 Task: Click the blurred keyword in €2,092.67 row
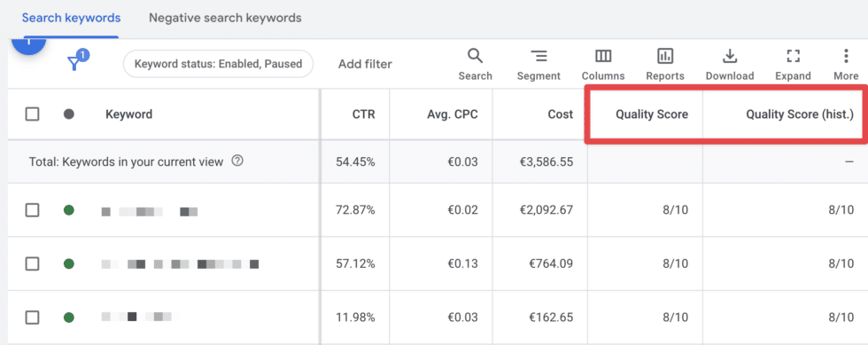tap(150, 211)
